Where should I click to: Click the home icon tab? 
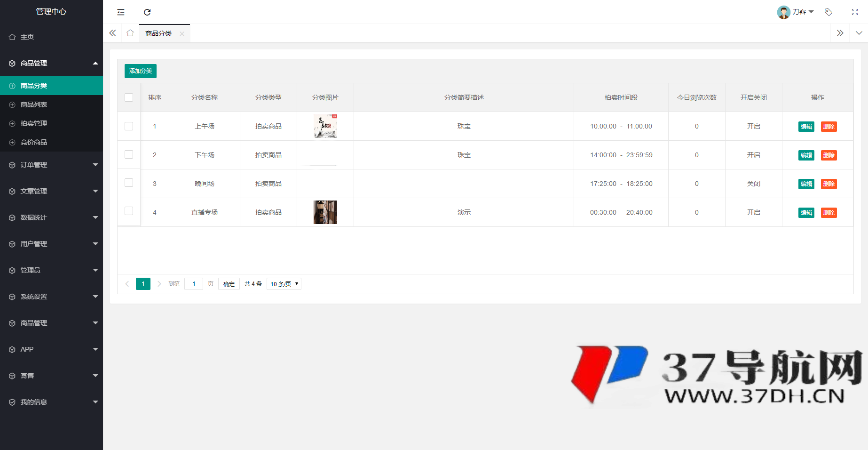130,33
